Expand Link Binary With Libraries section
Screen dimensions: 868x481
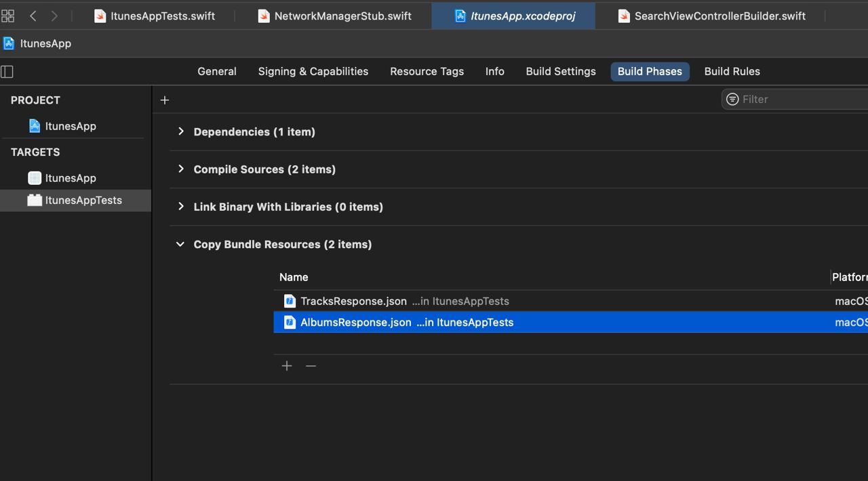click(x=180, y=207)
